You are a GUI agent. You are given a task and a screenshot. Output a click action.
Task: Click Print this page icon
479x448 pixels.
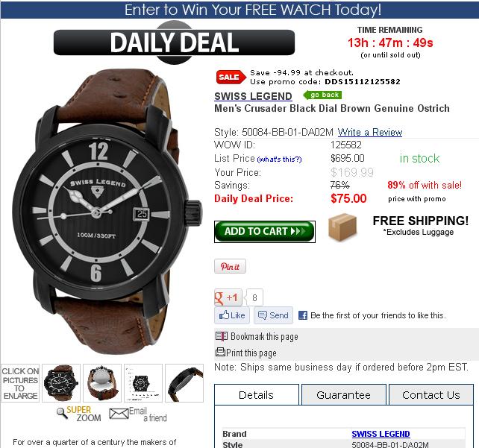tap(220, 352)
